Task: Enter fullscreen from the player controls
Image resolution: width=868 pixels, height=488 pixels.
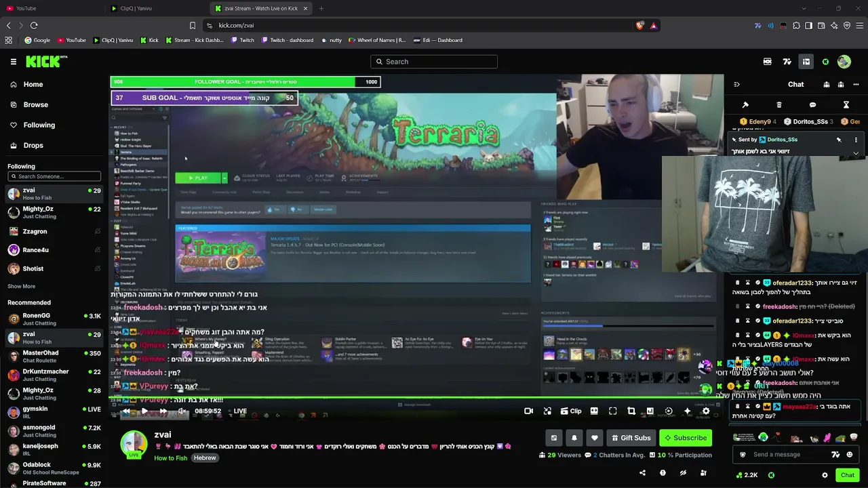Action: pyautogui.click(x=612, y=411)
